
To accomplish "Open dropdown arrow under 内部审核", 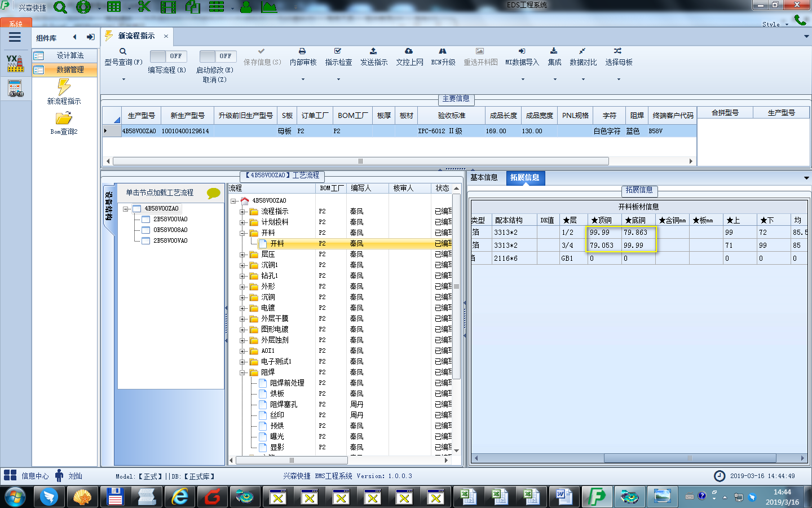I will 303,80.
